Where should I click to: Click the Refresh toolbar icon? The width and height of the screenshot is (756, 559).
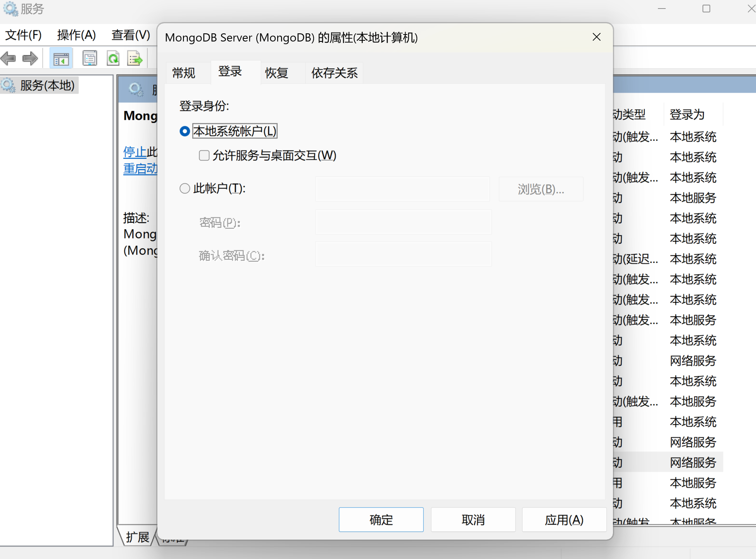click(113, 59)
